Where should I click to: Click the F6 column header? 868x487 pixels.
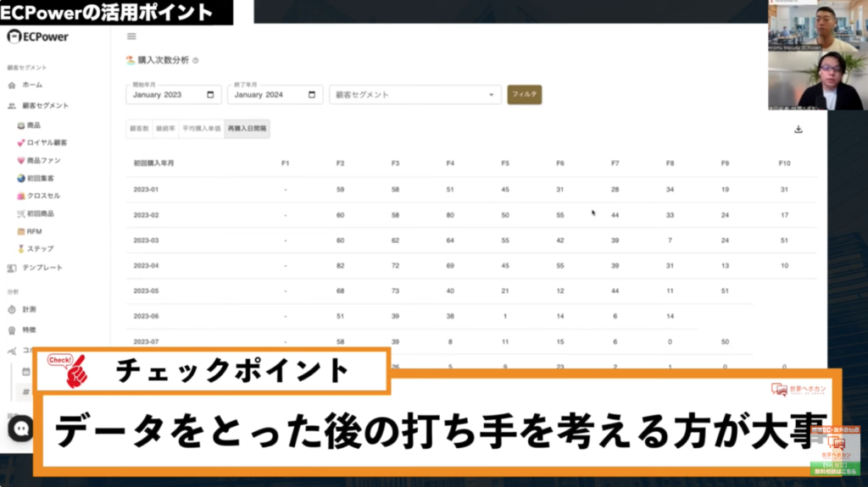(560, 163)
